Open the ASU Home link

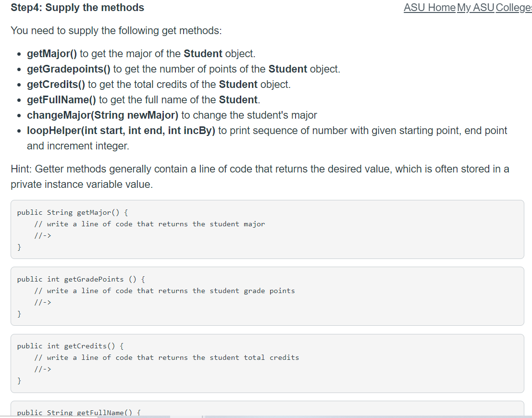[430, 8]
